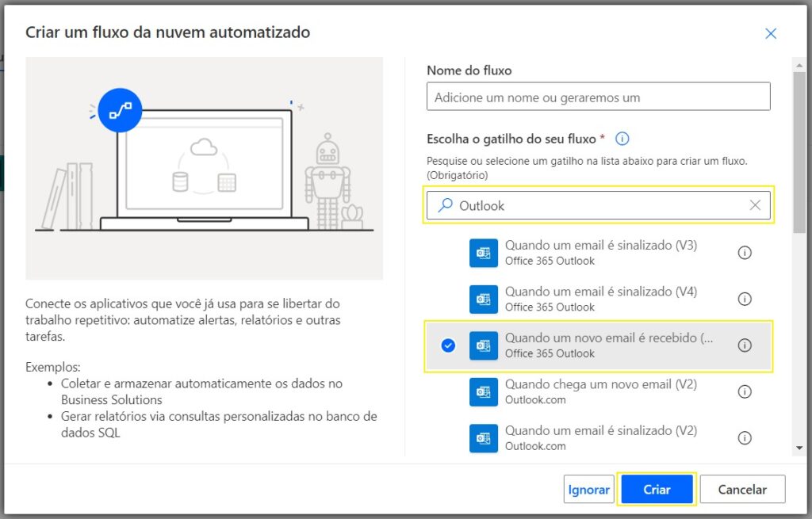Click info icon next to trigger heading
The height and width of the screenshot is (519, 812).
(x=622, y=139)
